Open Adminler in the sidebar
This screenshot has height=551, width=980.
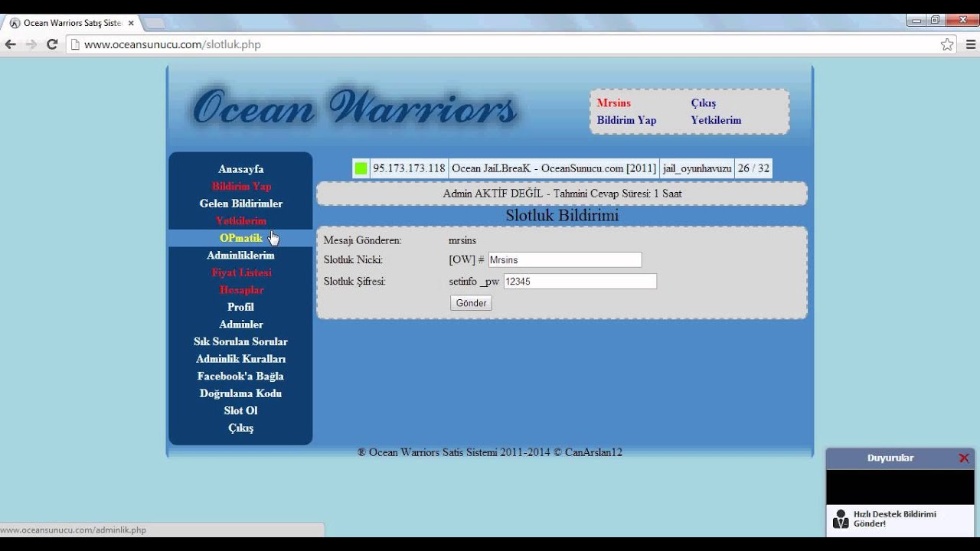(240, 324)
